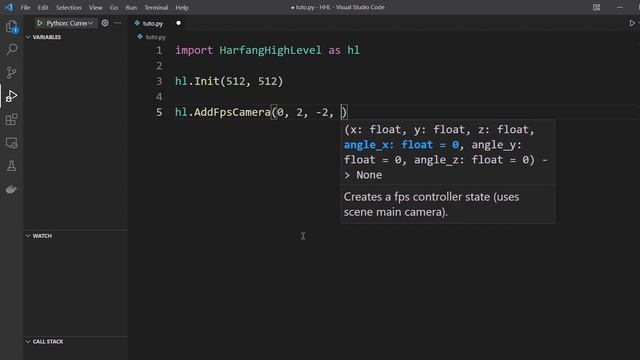Open debug panel more actions ellipsis
The image size is (640, 360).
click(x=118, y=23)
